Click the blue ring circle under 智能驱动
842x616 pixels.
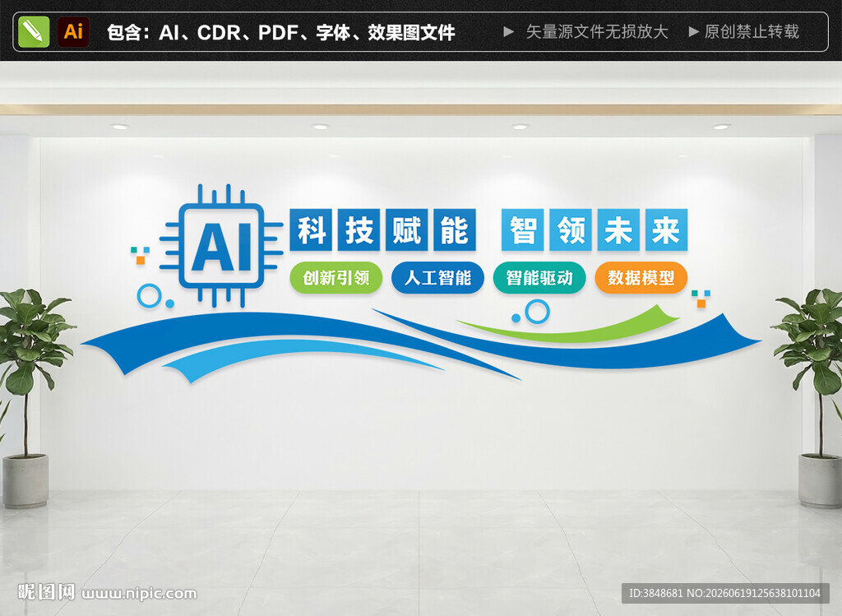pyautogui.click(x=537, y=312)
